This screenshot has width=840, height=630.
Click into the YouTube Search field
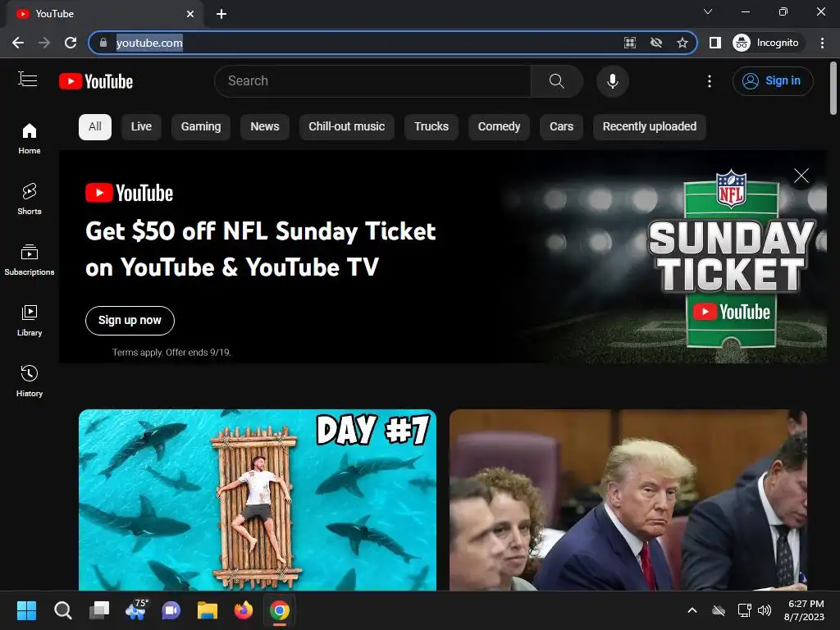coord(372,81)
